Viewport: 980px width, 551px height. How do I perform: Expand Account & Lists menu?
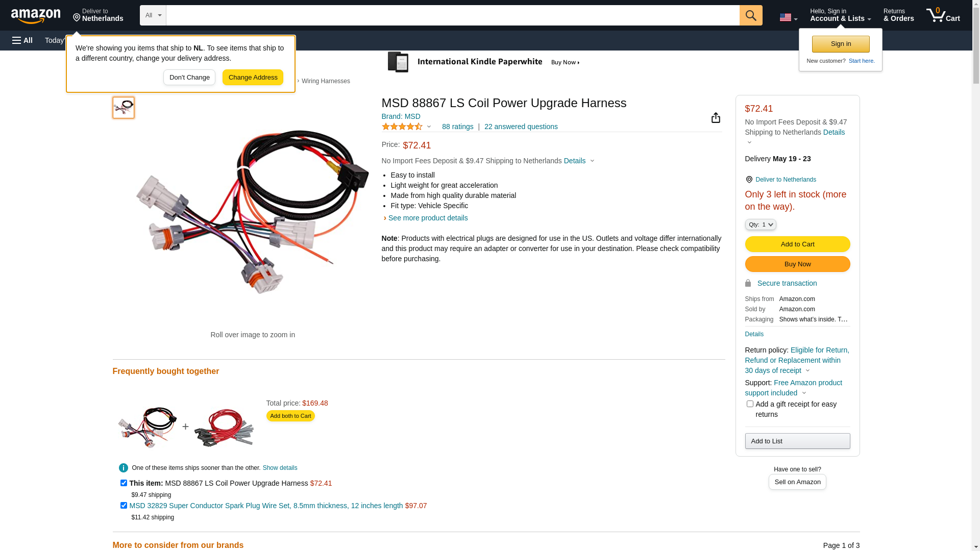pos(840,15)
